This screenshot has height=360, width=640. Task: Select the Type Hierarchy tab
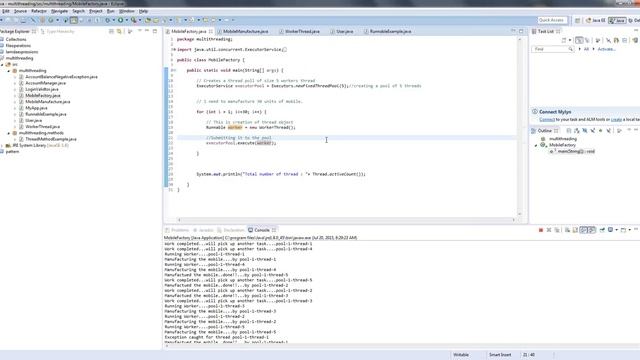coord(58,31)
